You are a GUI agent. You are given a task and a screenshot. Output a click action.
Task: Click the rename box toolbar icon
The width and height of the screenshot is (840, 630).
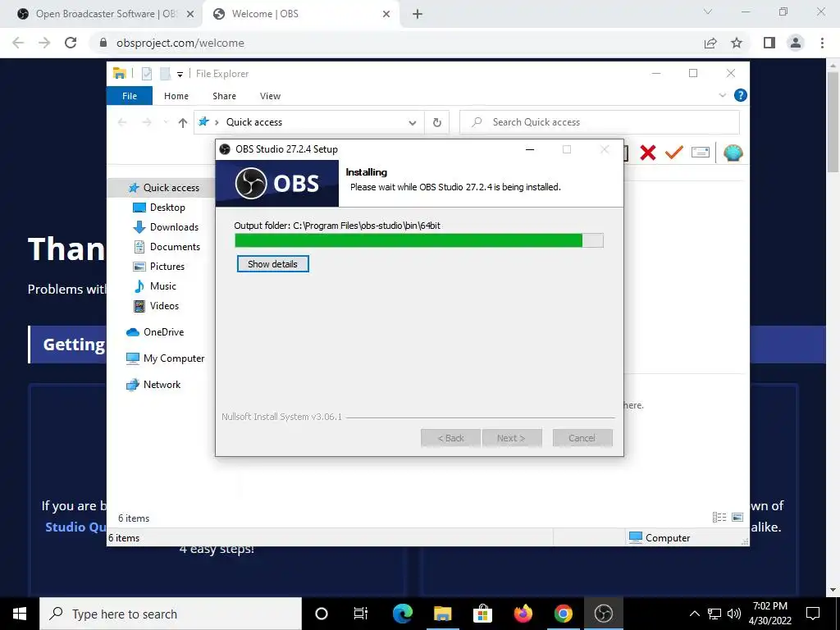pos(701,153)
